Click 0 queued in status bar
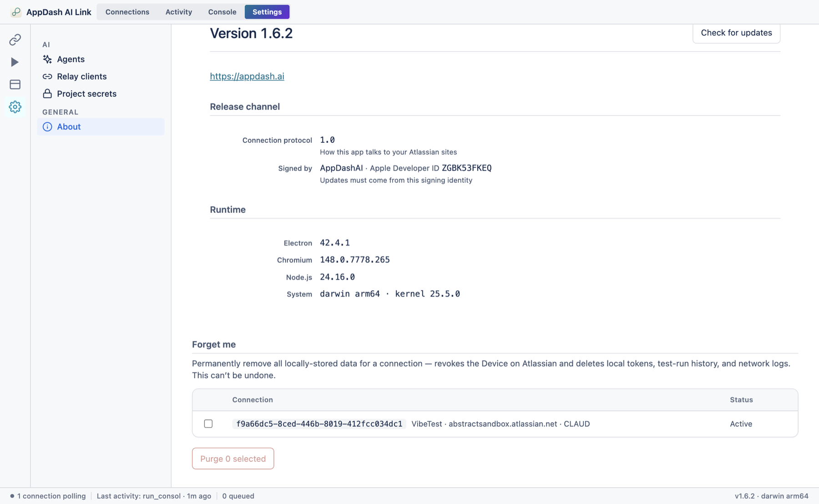819x504 pixels. click(x=238, y=496)
